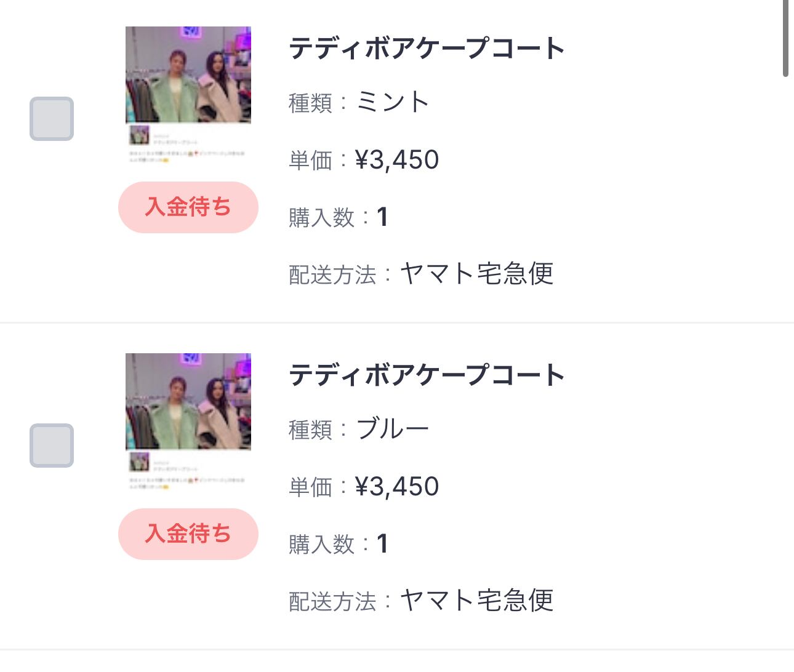Viewport: 794px width, 672px height.
Task: Open the ミント coat product photo
Action: coord(188,75)
